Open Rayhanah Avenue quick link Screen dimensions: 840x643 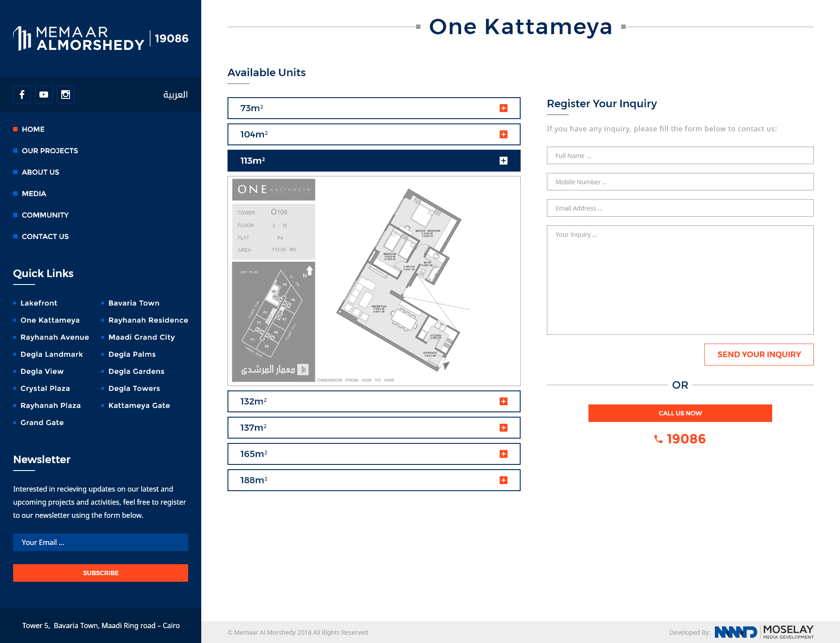[55, 337]
